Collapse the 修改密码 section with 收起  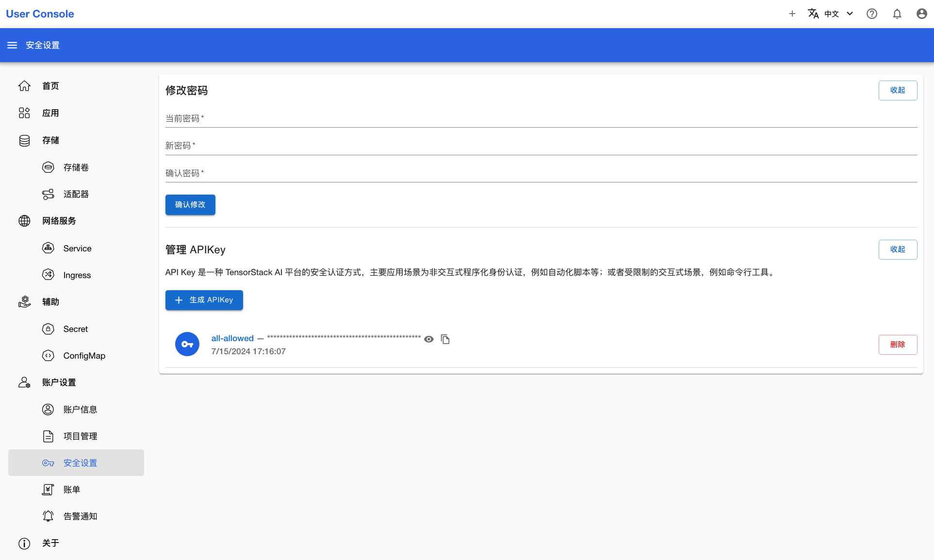point(898,90)
